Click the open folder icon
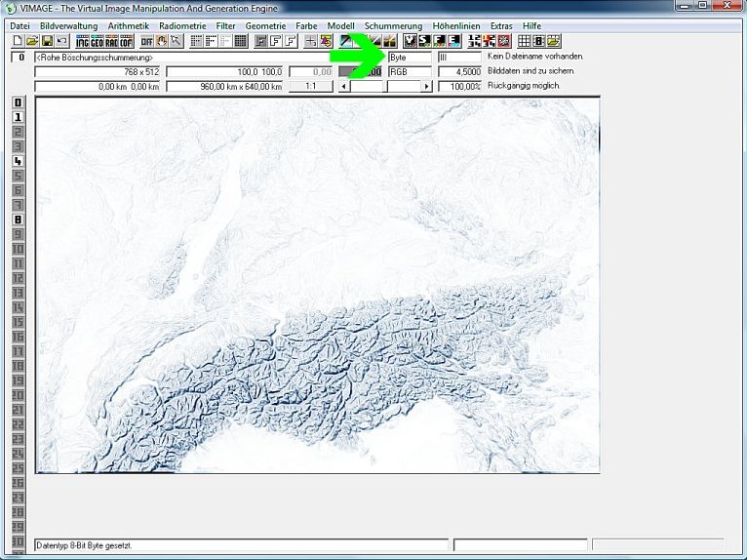Screen dimensions: 747x560 32,41
